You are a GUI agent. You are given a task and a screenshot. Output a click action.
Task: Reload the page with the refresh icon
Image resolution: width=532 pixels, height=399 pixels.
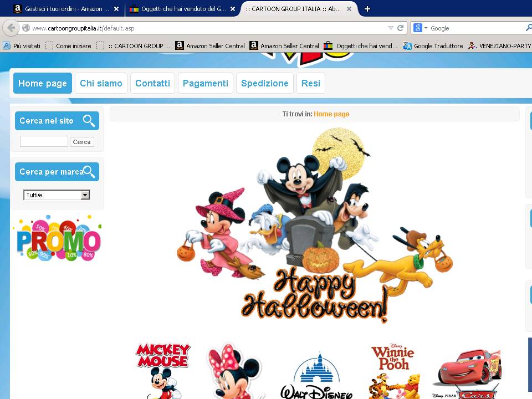click(x=400, y=28)
